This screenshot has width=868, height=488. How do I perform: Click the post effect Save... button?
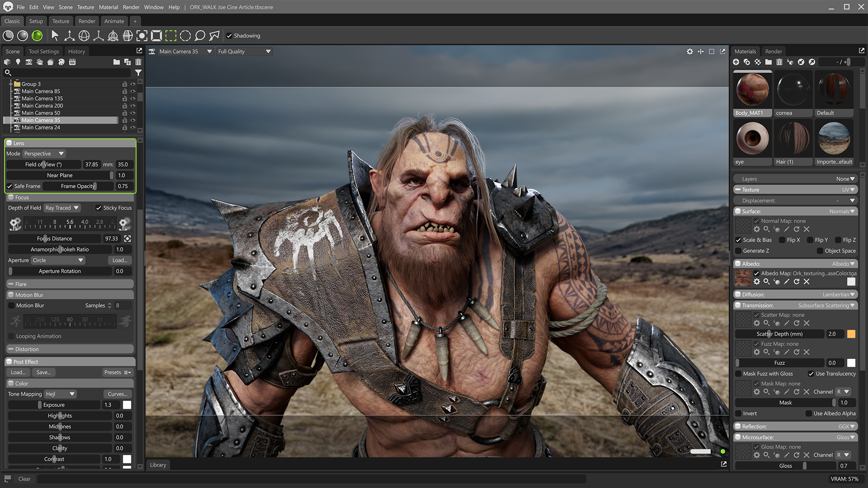coord(43,372)
